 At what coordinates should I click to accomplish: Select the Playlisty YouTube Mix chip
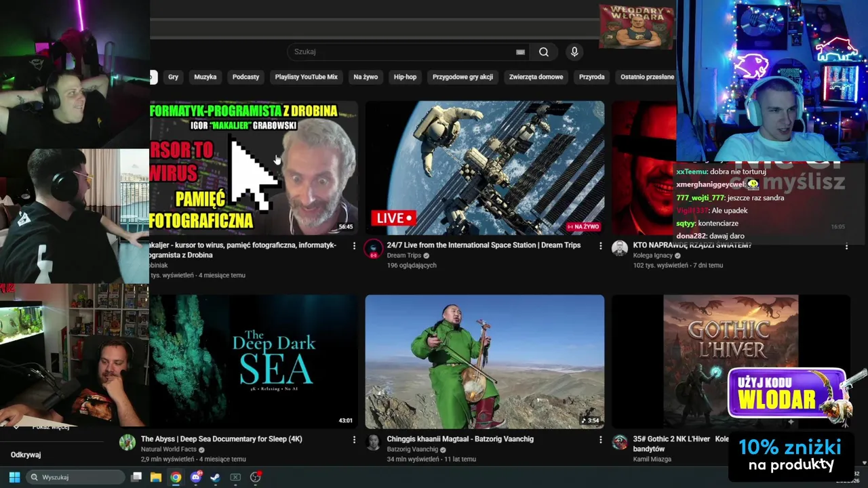pyautogui.click(x=306, y=77)
